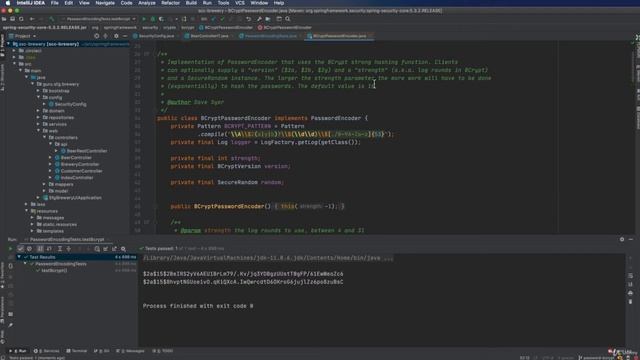The height and width of the screenshot is (360, 640).
Task: Collapse the main folder
Action: [21, 71]
